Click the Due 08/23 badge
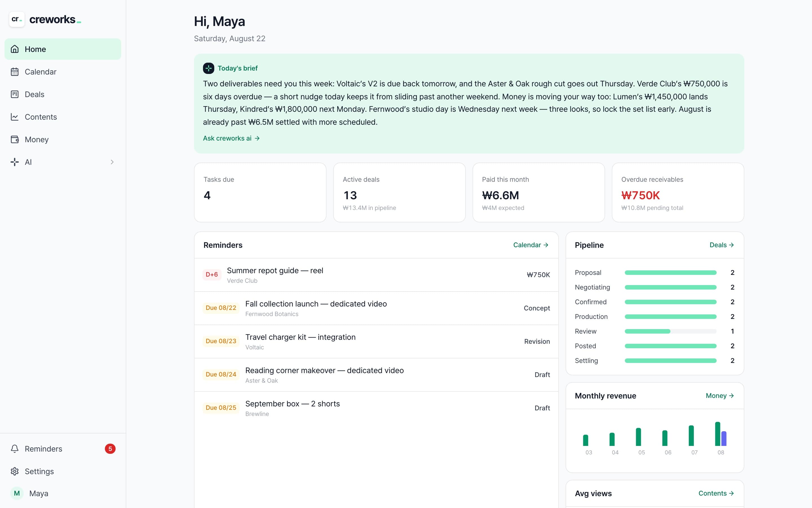 (221, 341)
